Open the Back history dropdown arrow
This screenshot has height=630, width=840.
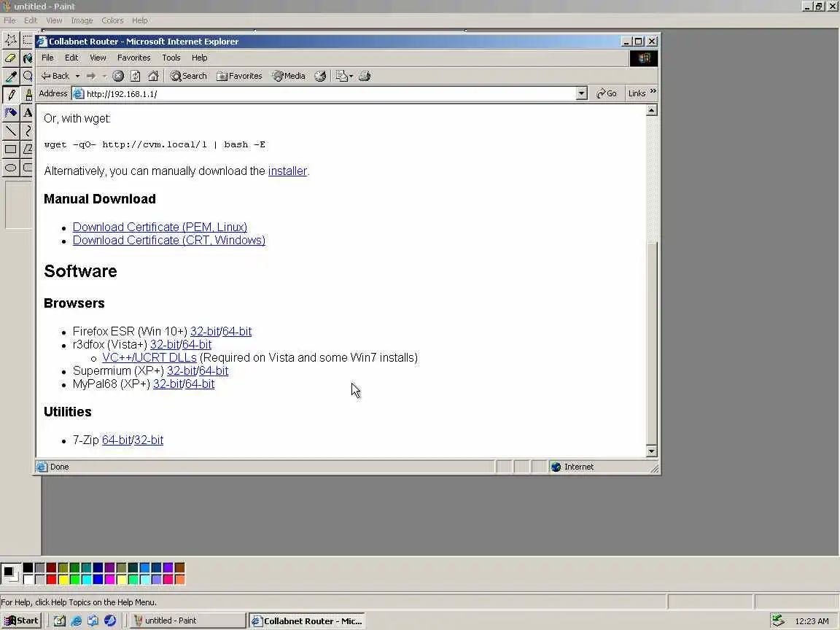78,76
